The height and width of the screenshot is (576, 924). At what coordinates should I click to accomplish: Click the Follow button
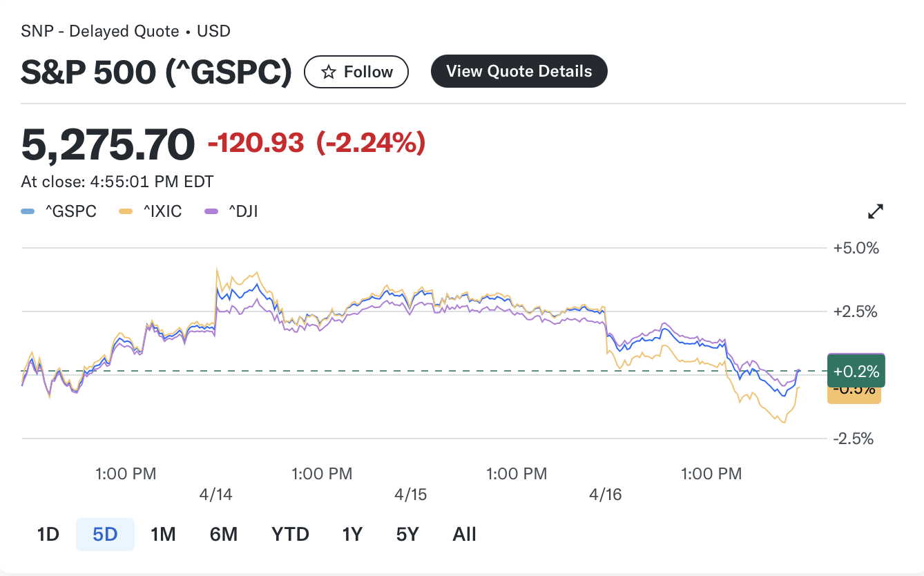356,71
